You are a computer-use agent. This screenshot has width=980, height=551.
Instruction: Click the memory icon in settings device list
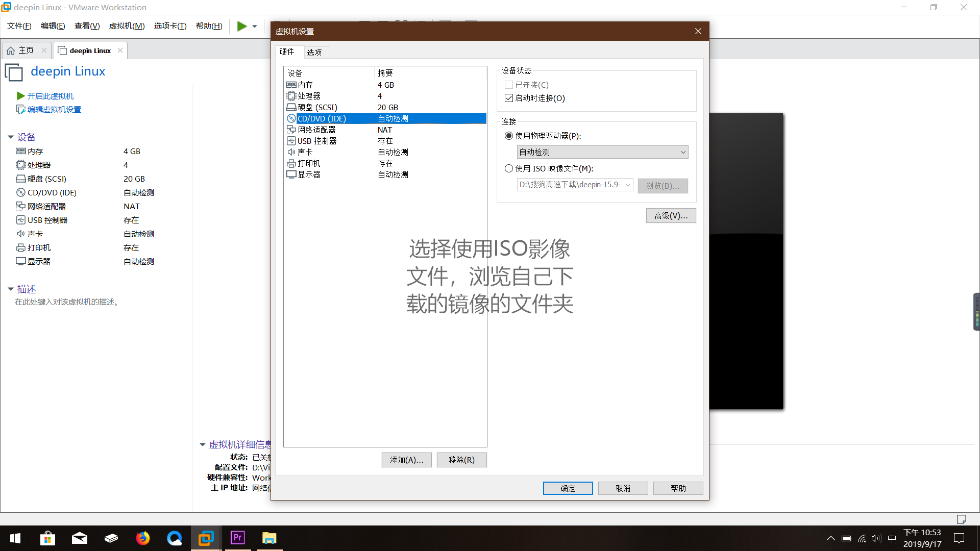[291, 85]
